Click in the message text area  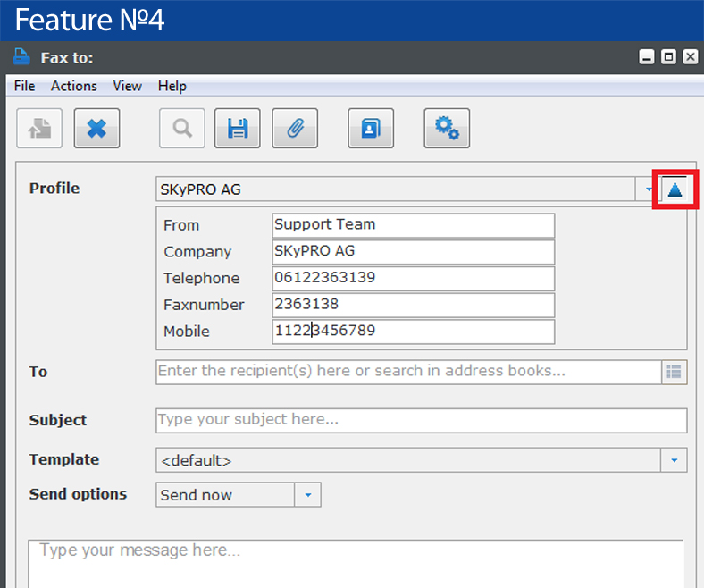click(356, 564)
